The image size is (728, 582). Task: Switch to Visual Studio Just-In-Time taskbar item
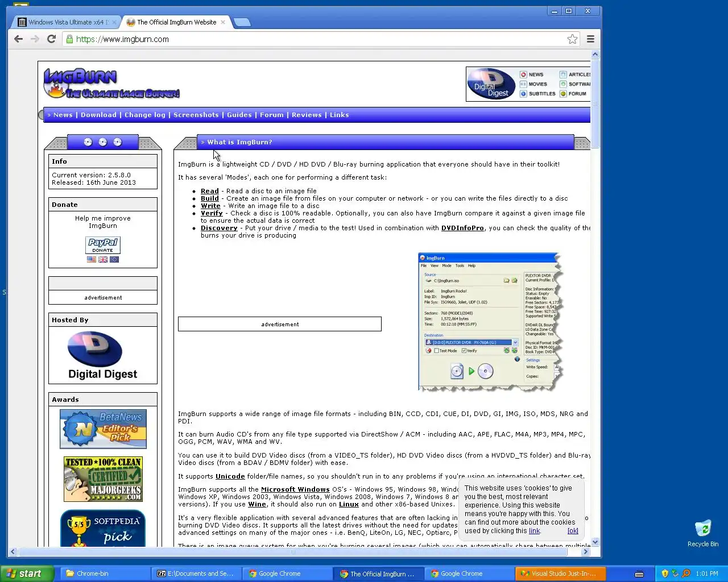point(560,573)
